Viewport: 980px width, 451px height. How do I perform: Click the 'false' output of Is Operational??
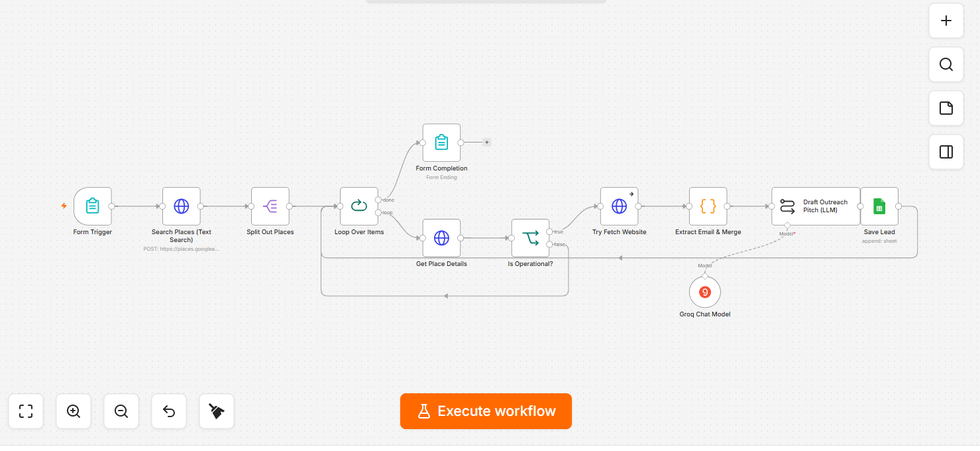coord(549,244)
